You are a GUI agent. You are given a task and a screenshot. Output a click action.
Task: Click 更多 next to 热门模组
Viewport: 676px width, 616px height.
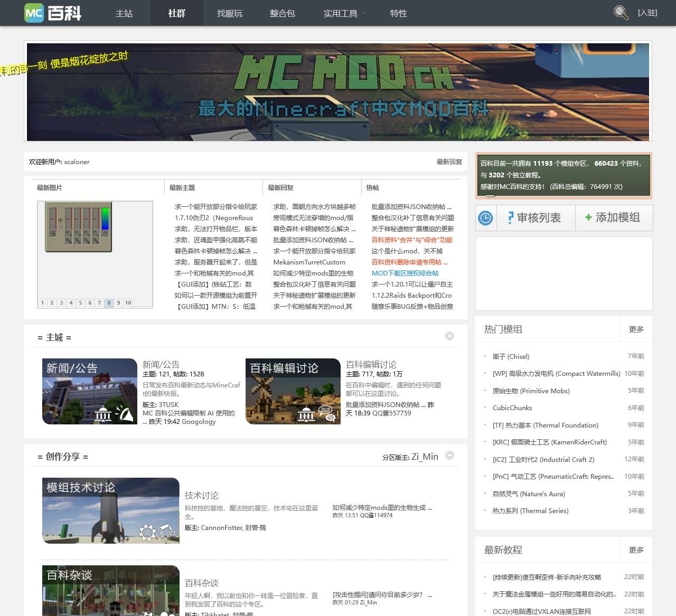[635, 329]
